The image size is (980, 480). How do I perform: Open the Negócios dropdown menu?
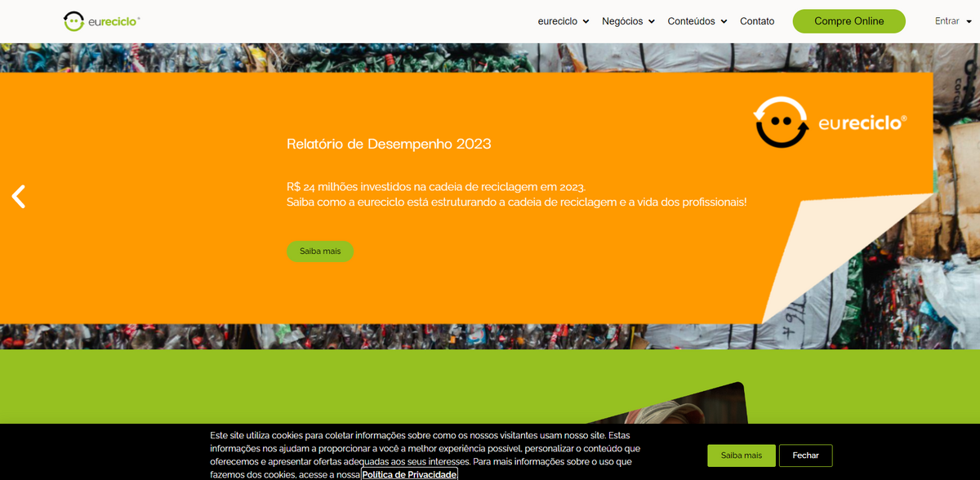(x=628, y=21)
